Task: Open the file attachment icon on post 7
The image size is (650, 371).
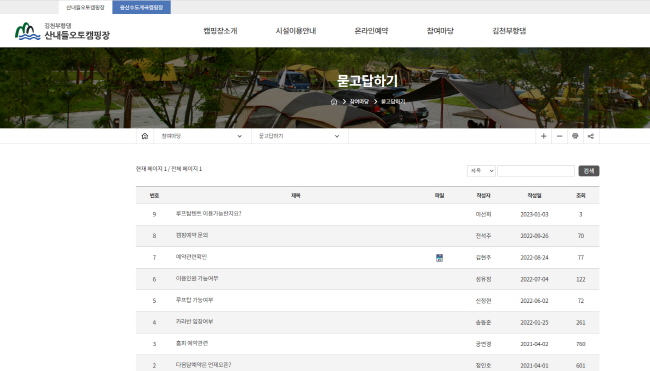Action: pos(439,258)
